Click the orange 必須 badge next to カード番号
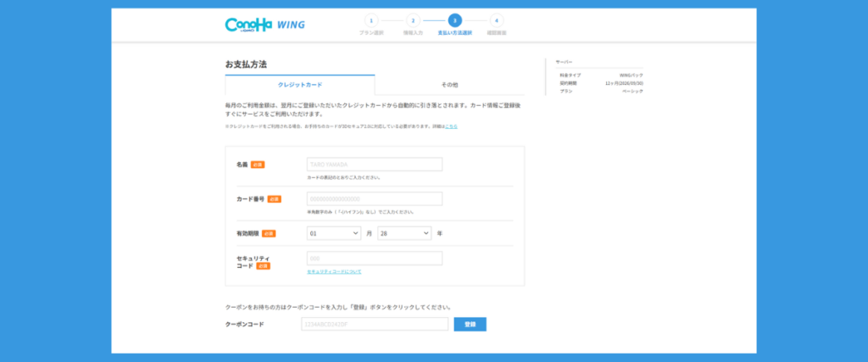 click(274, 199)
